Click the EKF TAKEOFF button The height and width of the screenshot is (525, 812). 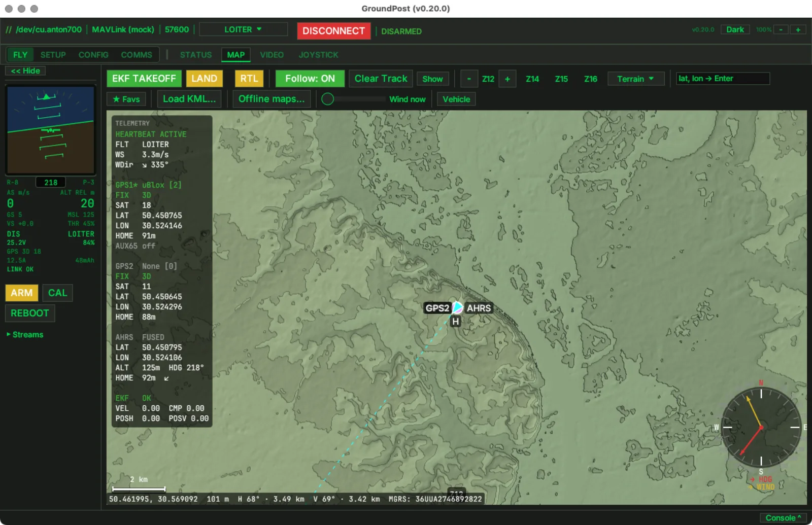[x=144, y=79]
